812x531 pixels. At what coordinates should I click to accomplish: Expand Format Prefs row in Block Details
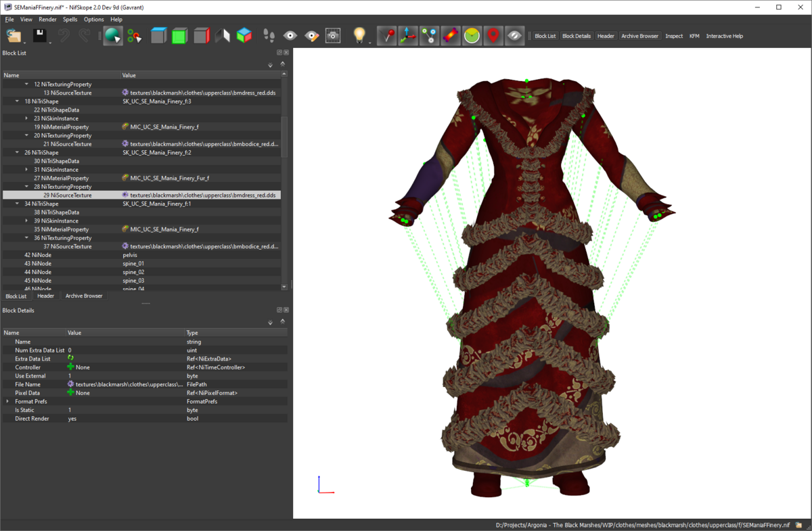pyautogui.click(x=7, y=402)
